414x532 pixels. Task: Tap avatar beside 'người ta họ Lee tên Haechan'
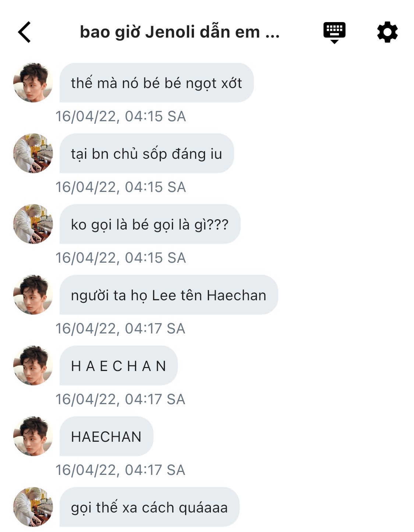pos(33,295)
